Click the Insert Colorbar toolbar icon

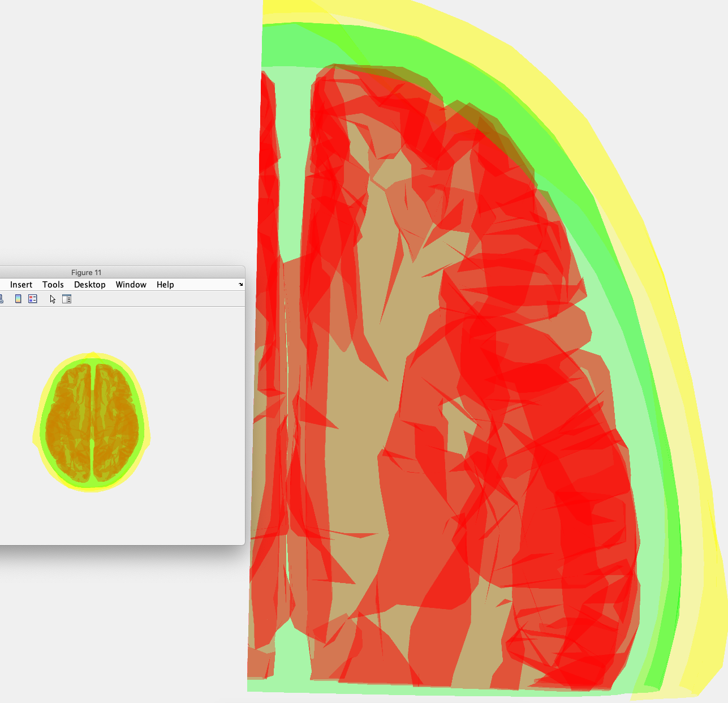pos(18,299)
